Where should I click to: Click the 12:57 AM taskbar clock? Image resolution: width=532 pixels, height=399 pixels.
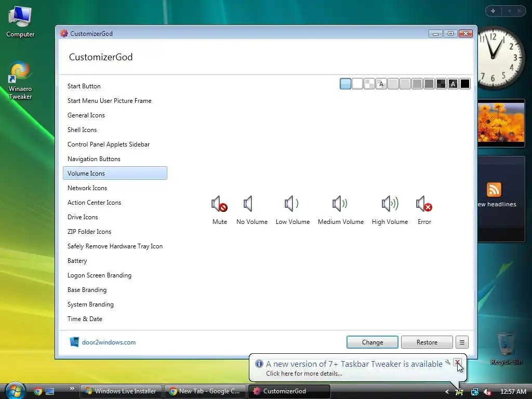(x=513, y=392)
